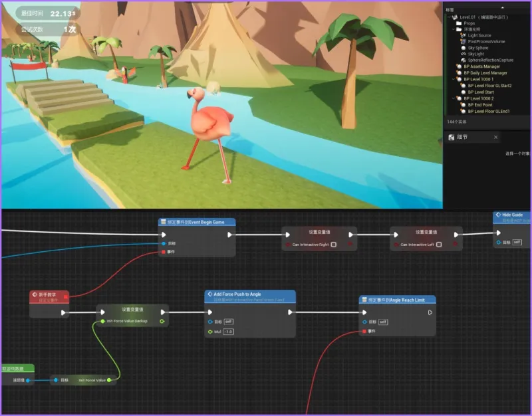Image resolution: width=532 pixels, height=416 pixels.
Task: Click the Event Begin Game bind node icon
Action: click(163, 222)
